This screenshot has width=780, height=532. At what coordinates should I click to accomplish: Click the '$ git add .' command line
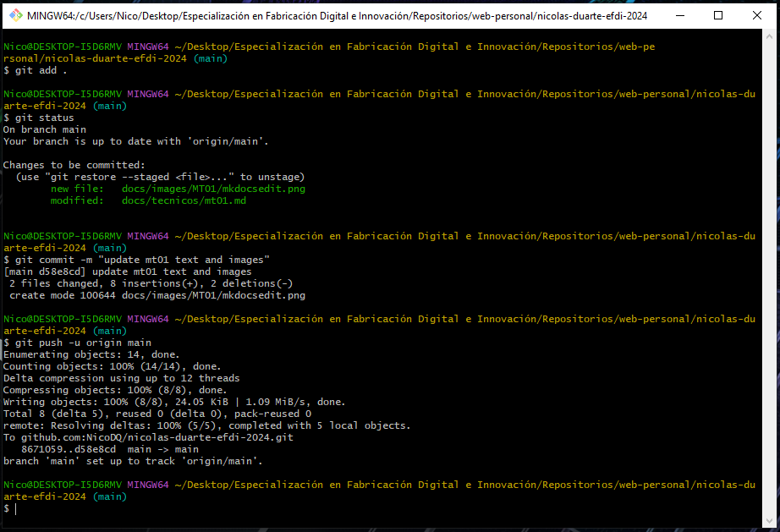[35, 70]
